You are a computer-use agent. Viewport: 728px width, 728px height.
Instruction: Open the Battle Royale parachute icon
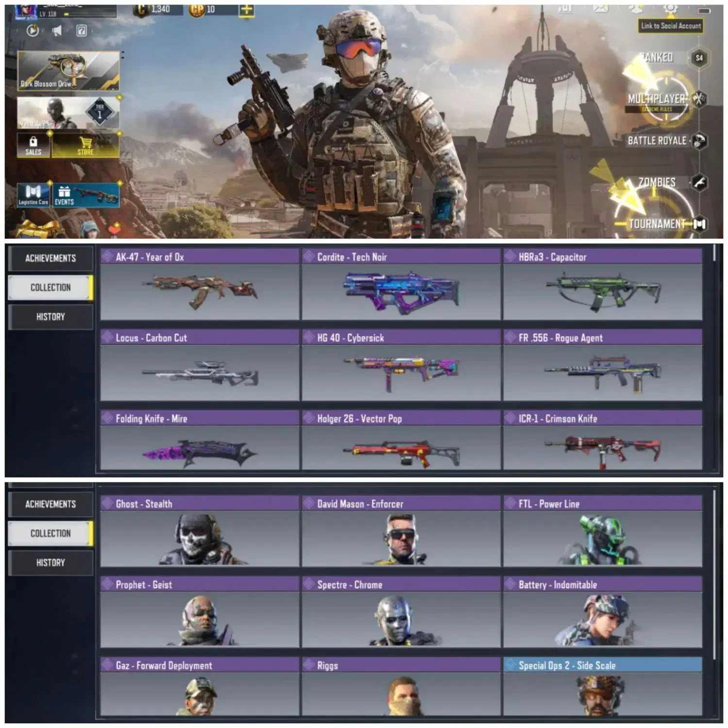click(699, 141)
